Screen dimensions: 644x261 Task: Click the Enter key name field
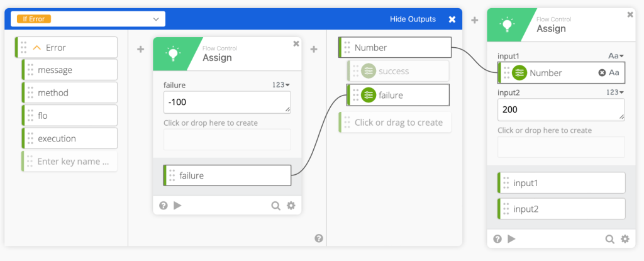[x=72, y=161]
